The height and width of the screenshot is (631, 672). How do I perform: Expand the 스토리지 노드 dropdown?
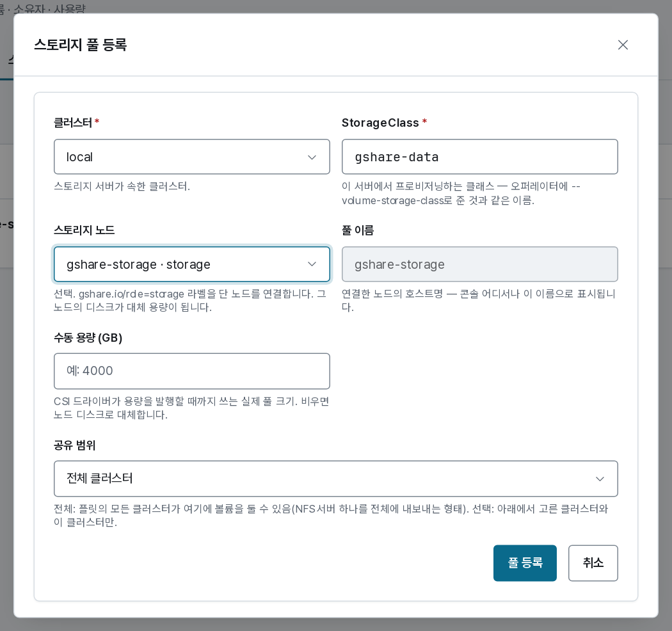point(191,264)
